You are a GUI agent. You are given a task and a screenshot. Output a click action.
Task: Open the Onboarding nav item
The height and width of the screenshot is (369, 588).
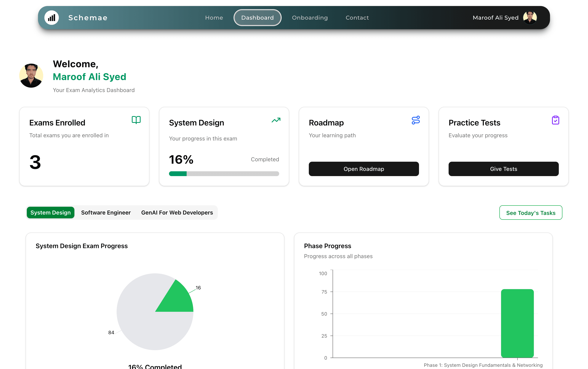click(310, 18)
